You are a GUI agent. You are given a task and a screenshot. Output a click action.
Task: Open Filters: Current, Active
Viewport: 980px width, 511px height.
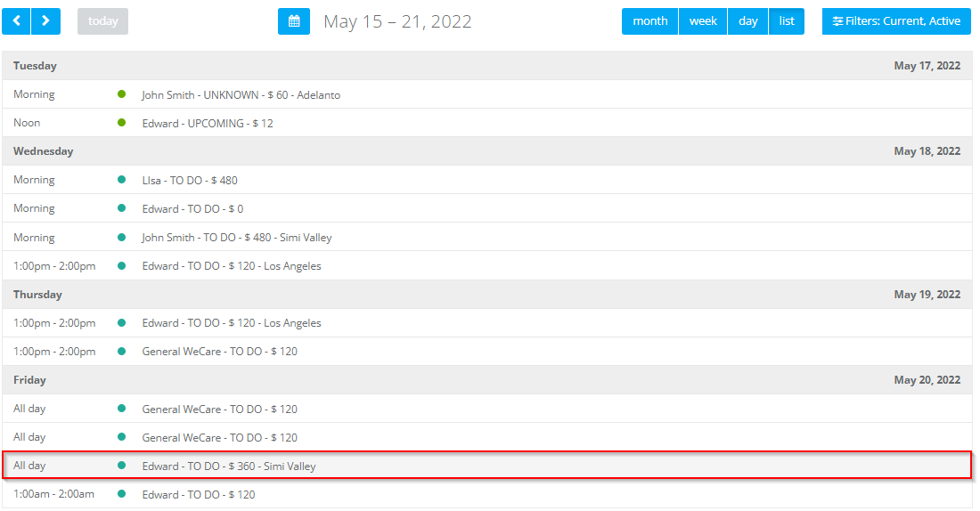[x=896, y=21]
